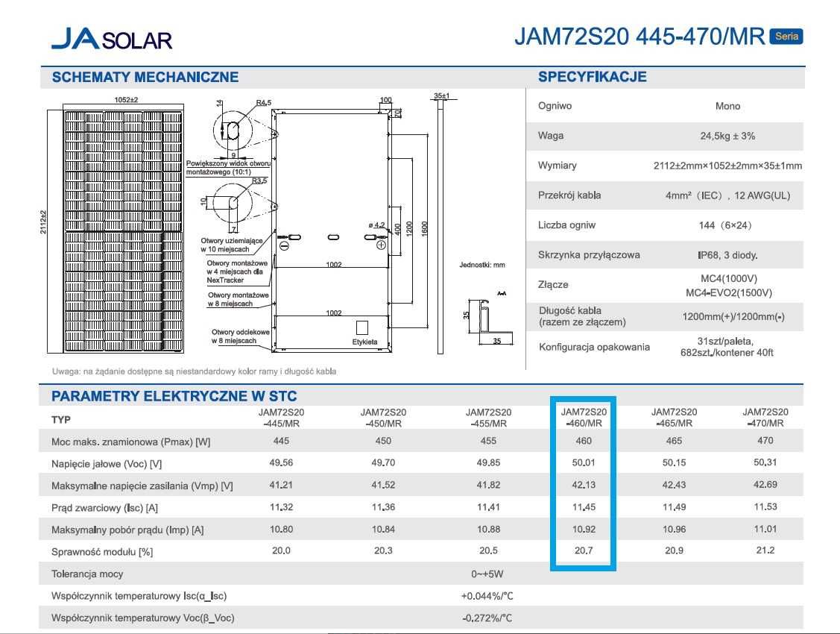This screenshot has height=634, width=840.
Task: Click the plus polarity symbol on junction box
Action: (x=381, y=245)
